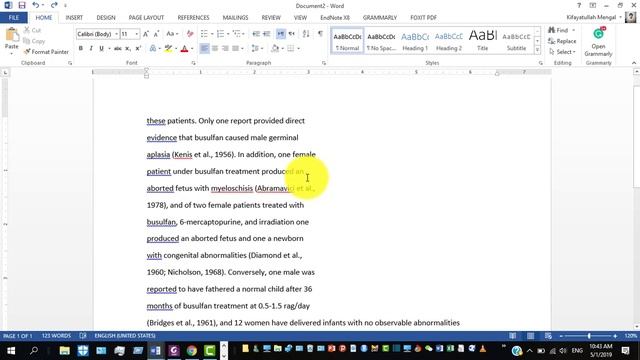Image resolution: width=640 pixels, height=360 pixels.
Task: Open numbering list dropdown
Action: (x=228, y=34)
